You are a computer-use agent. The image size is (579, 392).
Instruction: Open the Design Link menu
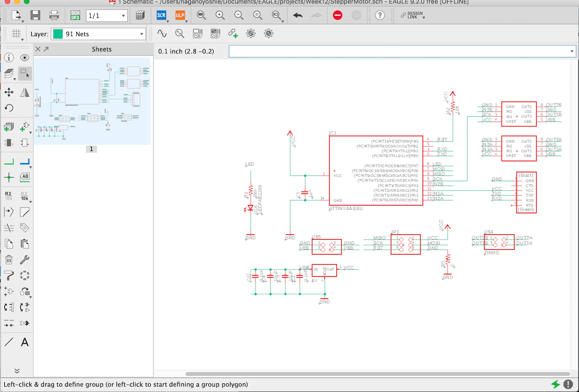(413, 15)
